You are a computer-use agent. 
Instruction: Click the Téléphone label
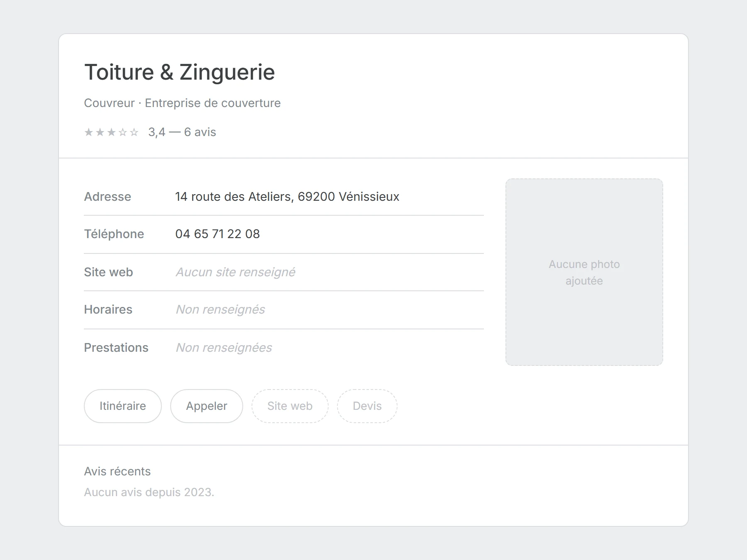(114, 234)
